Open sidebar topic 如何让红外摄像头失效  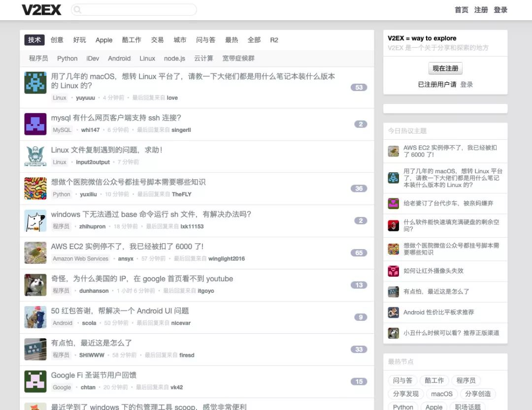coord(433,271)
